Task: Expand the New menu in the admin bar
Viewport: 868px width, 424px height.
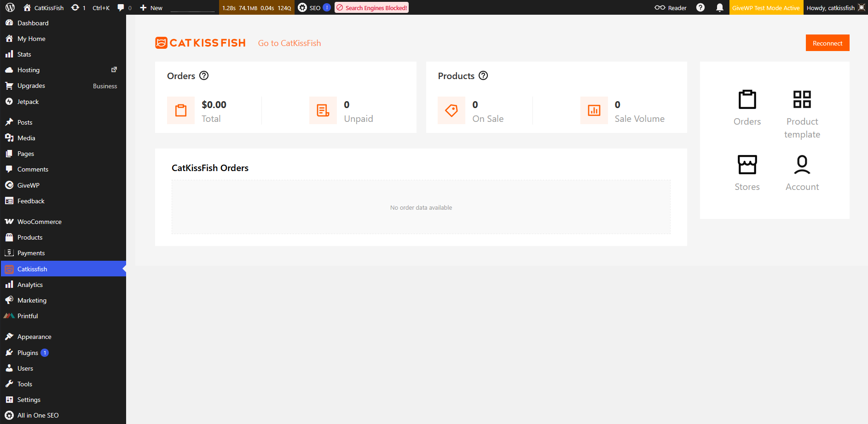Action: [x=151, y=7]
